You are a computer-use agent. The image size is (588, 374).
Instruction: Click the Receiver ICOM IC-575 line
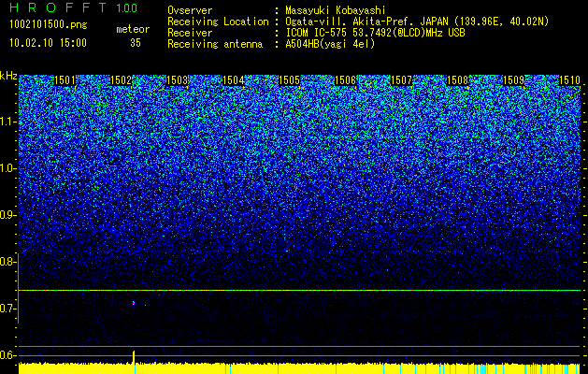(x=375, y=33)
